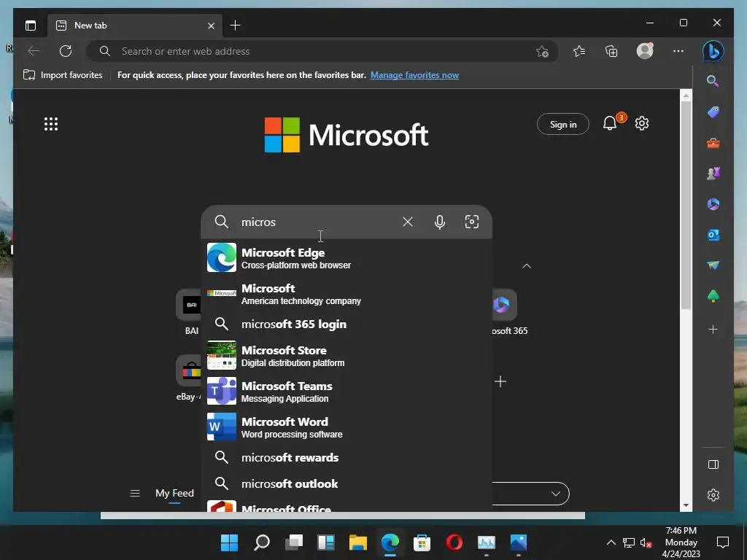
Task: Select Microsoft American technology company suggestion
Action: (x=347, y=293)
